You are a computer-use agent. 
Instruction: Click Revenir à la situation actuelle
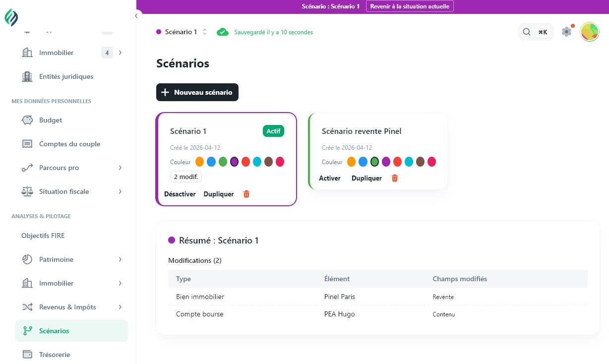coord(410,6)
